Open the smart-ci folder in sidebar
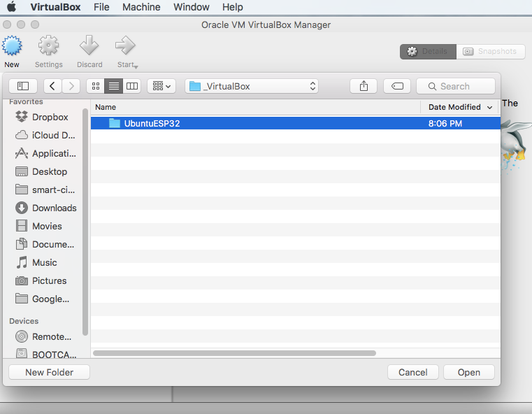This screenshot has height=414, width=532. 45,190
